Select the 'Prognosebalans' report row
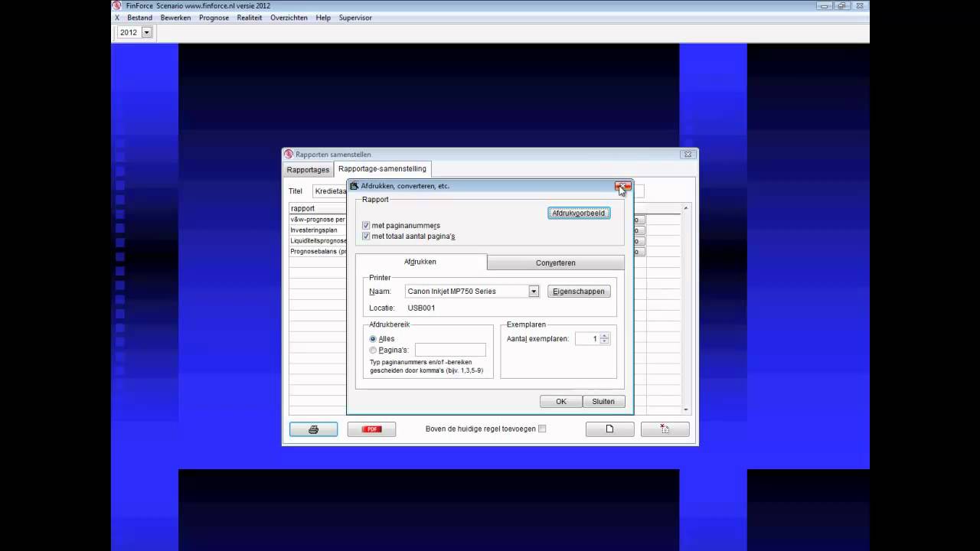 (x=318, y=252)
